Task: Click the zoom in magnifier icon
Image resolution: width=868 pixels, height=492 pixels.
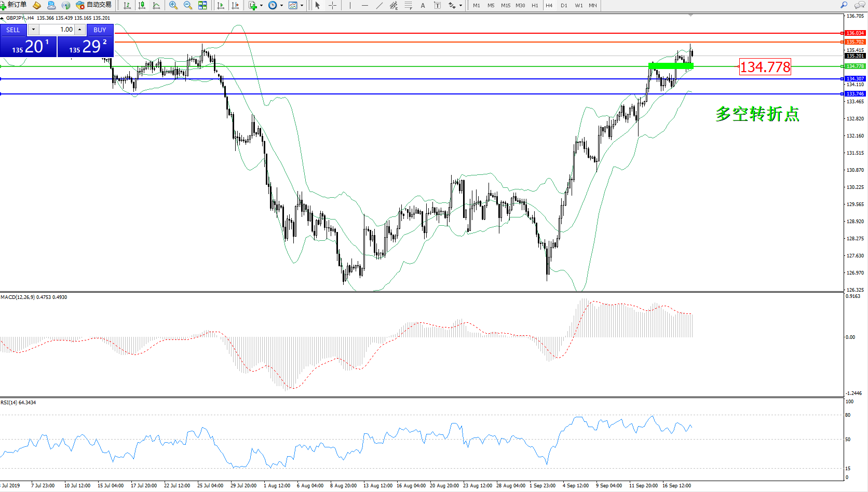Action: coord(173,5)
